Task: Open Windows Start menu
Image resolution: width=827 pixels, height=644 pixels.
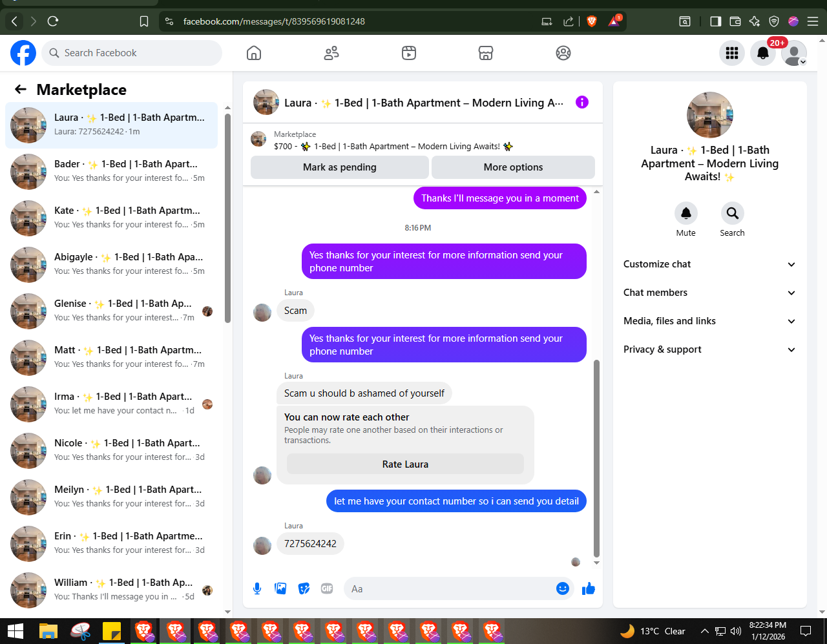Action: coord(16,631)
